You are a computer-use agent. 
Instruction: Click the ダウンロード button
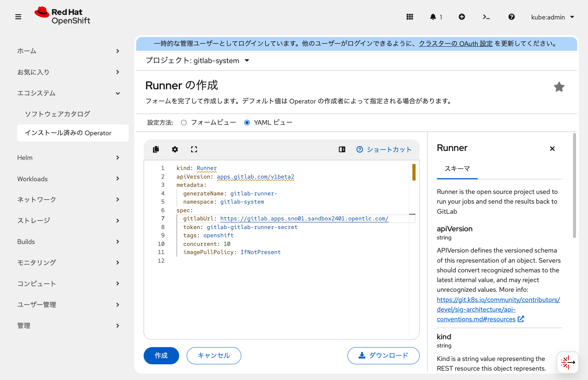pos(383,356)
